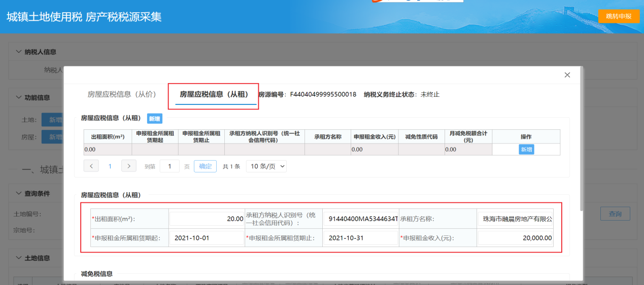The height and width of the screenshot is (285, 644).
Task: Go to next page in the pagination
Action: (129, 166)
